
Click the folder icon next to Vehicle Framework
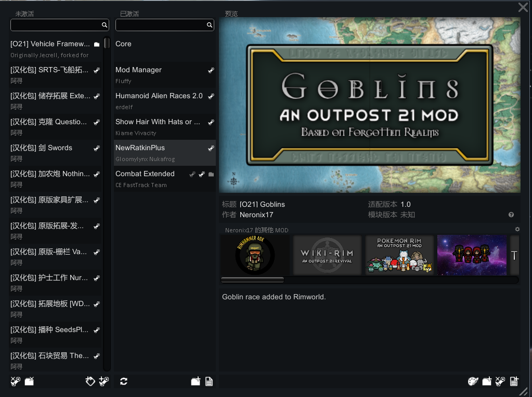click(97, 44)
